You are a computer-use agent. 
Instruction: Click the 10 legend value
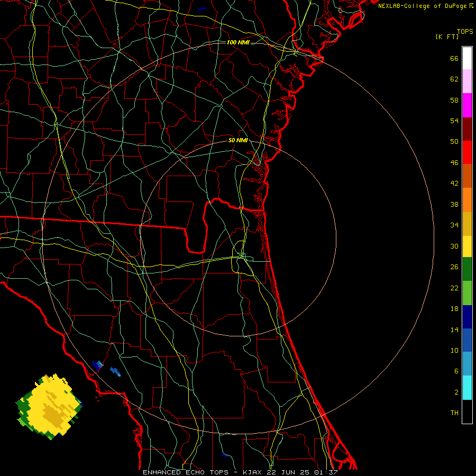pos(454,350)
